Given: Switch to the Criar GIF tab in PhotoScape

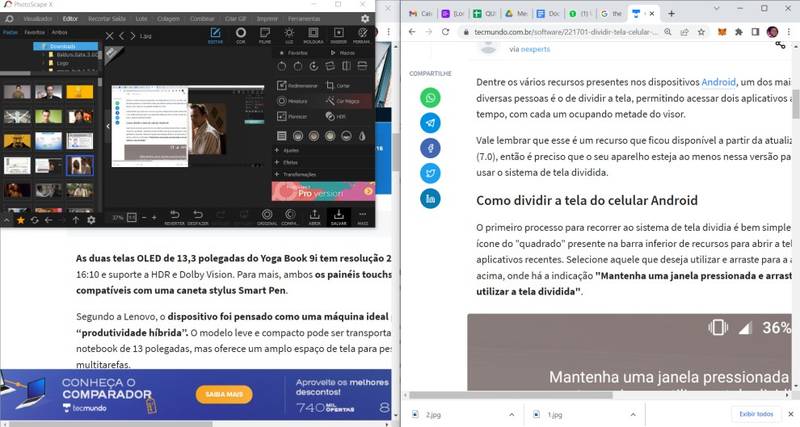Looking at the screenshot, I should click(235, 19).
